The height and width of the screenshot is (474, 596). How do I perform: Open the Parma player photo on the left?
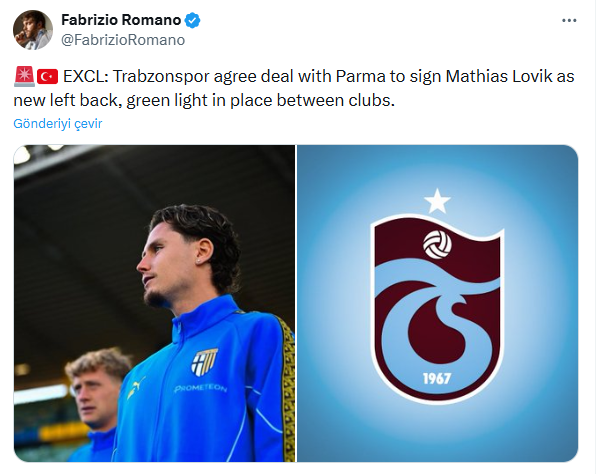click(x=154, y=303)
